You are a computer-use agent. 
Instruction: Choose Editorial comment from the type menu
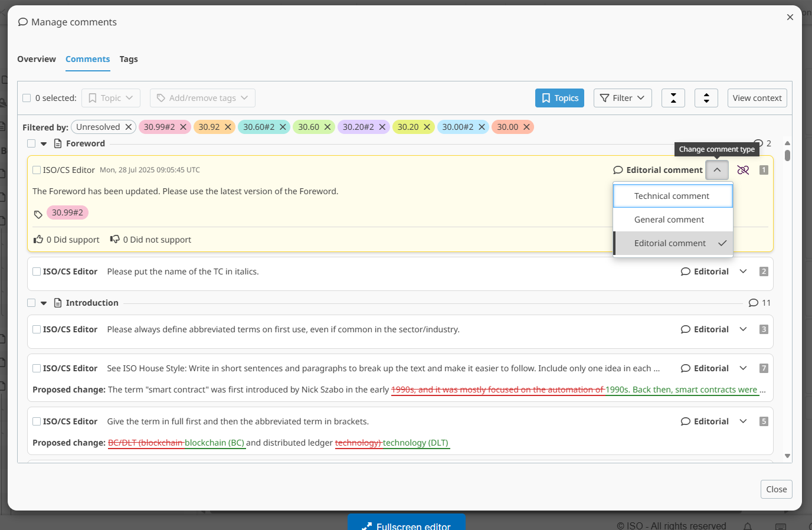point(673,243)
